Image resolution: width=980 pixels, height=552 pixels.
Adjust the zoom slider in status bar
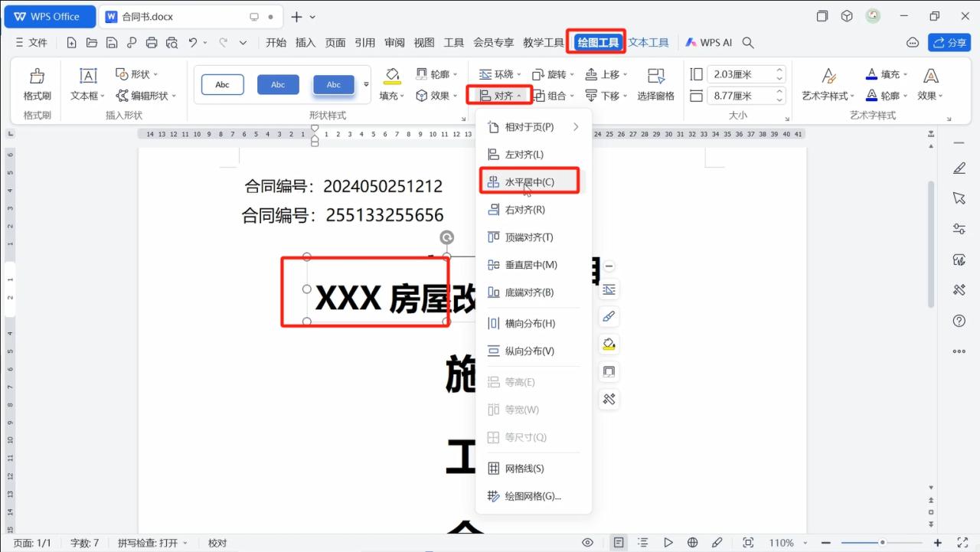[x=882, y=543]
